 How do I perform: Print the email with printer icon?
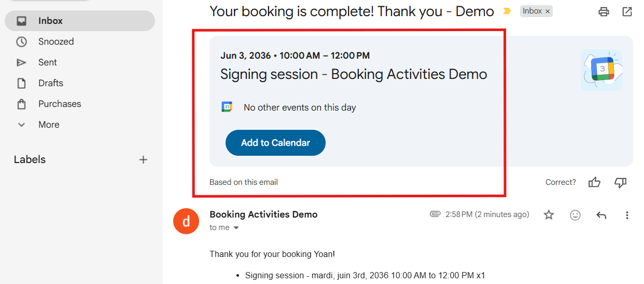click(604, 11)
